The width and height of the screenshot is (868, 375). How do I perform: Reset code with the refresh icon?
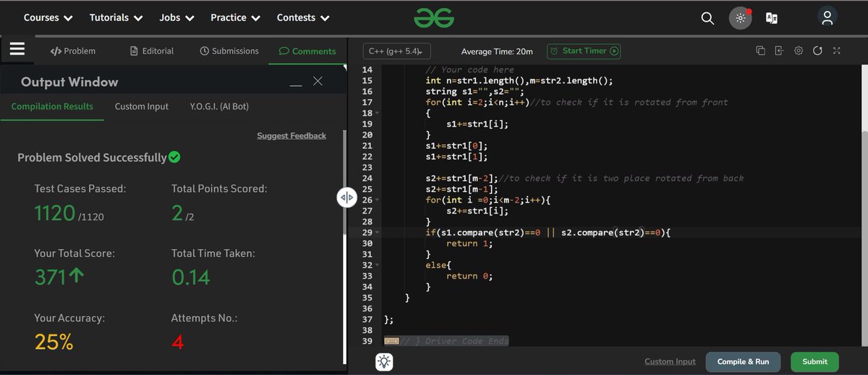pyautogui.click(x=817, y=51)
